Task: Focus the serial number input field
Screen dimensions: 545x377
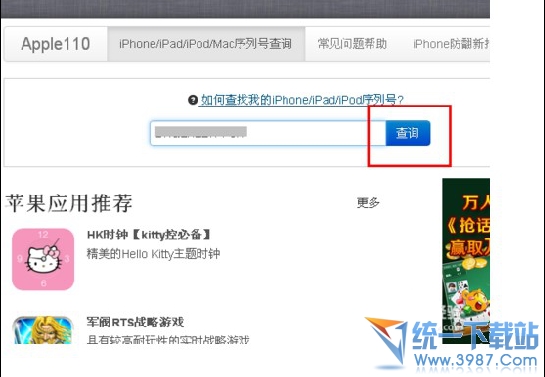Action: (x=268, y=133)
